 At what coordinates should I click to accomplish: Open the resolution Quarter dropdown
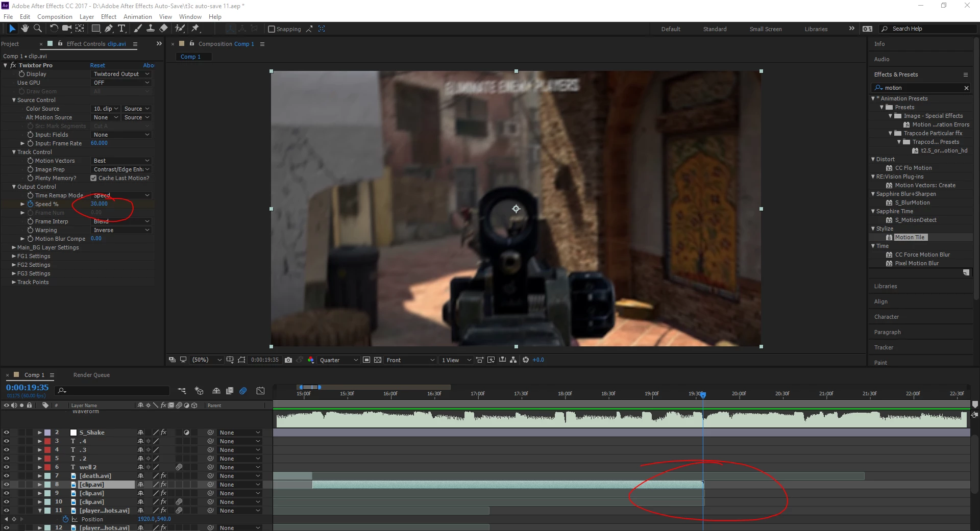(338, 360)
